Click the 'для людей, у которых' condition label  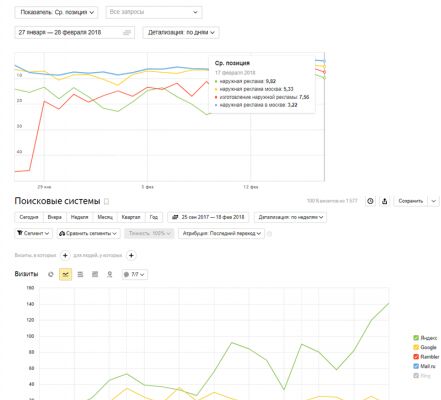(98, 255)
